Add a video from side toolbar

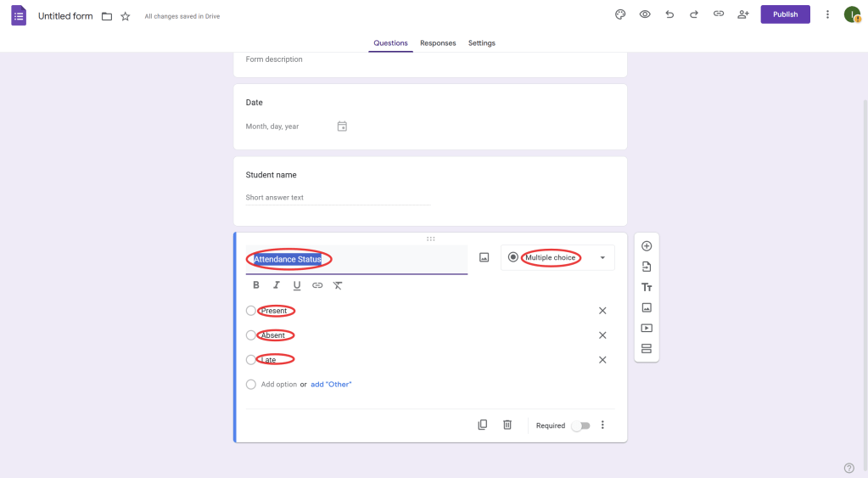647,328
